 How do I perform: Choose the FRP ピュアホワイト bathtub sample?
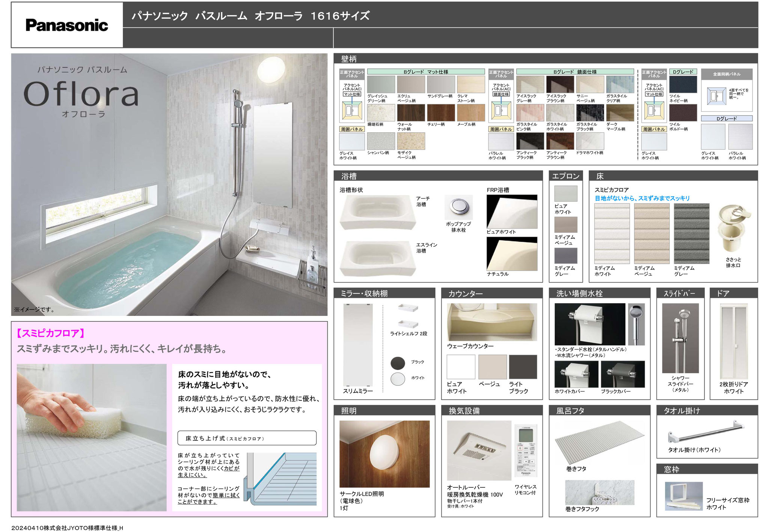(x=512, y=211)
